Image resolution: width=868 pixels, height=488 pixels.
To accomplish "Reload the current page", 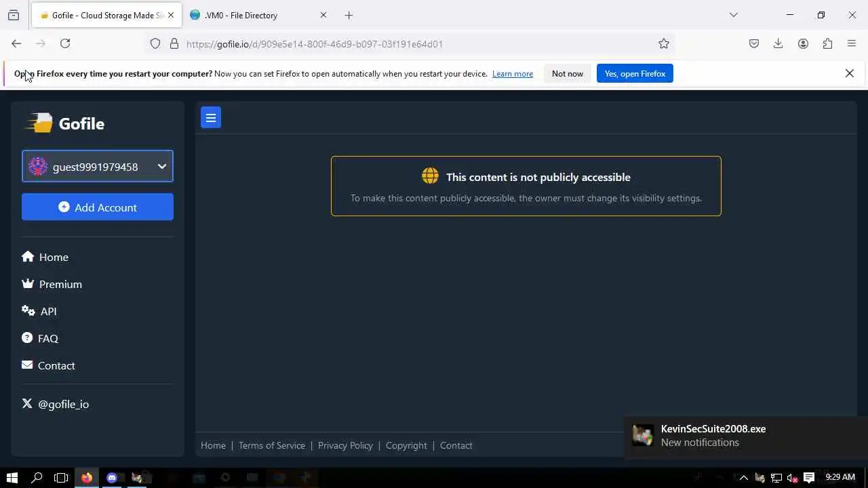I will (65, 43).
